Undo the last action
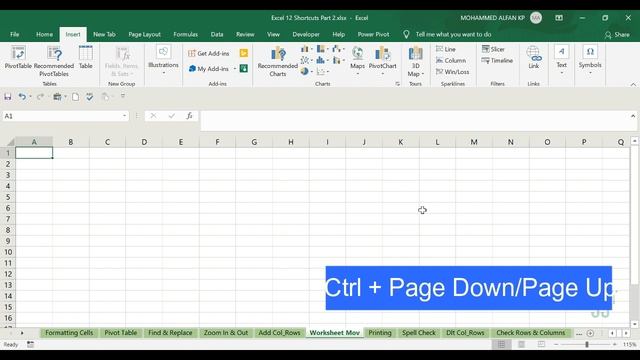 (22, 97)
